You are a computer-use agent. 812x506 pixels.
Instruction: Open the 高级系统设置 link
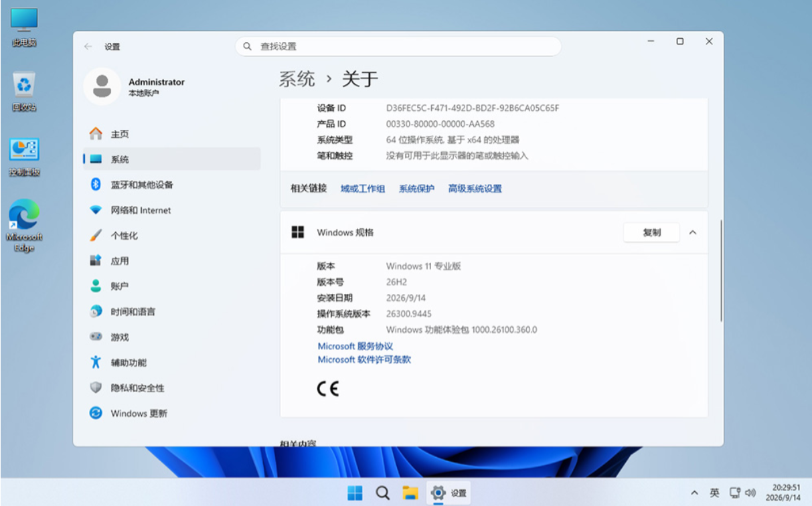(475, 189)
